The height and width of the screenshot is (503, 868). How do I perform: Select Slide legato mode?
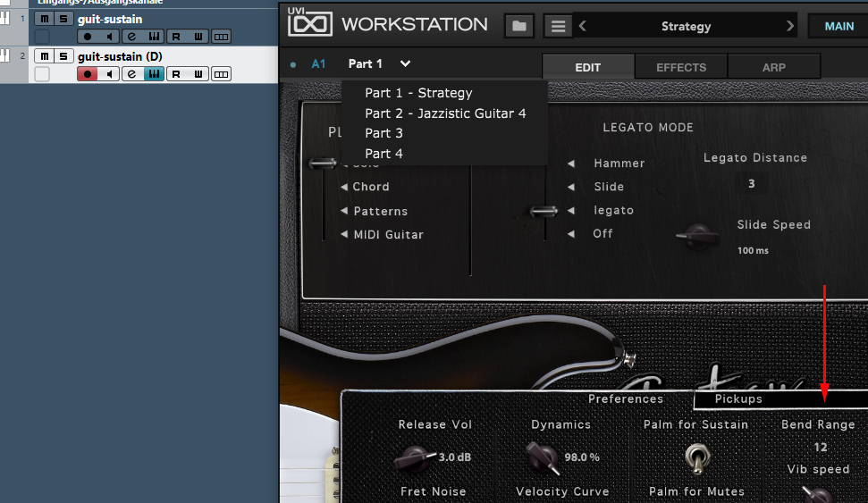[x=609, y=187]
